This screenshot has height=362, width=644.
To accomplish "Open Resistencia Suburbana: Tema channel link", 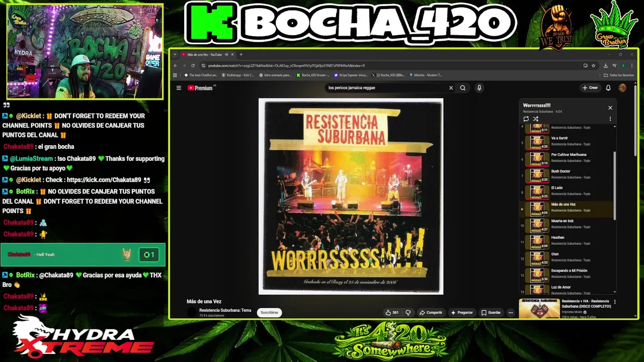I will click(x=225, y=310).
